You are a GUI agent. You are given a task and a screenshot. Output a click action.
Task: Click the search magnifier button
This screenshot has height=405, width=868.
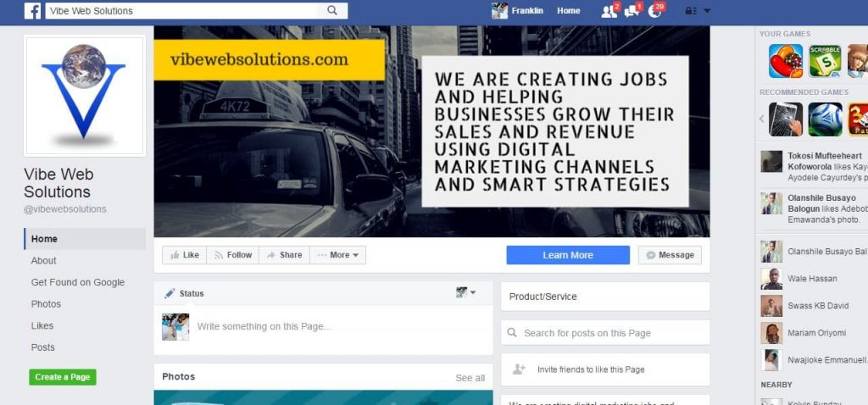(x=332, y=10)
